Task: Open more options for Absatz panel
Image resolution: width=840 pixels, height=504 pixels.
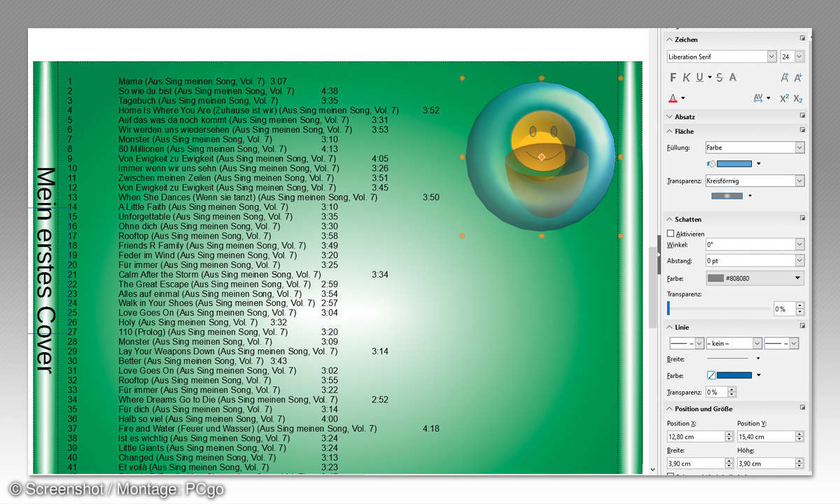Action: (x=802, y=116)
